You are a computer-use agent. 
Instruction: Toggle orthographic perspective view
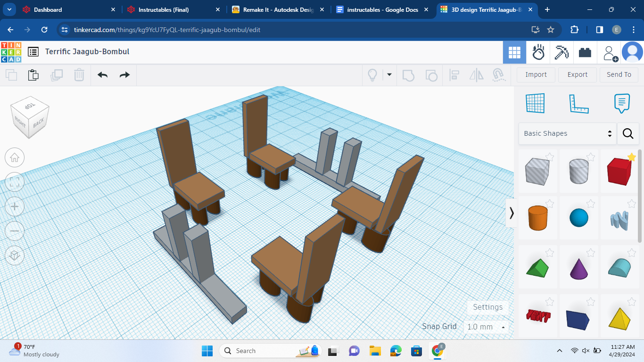[15, 255]
